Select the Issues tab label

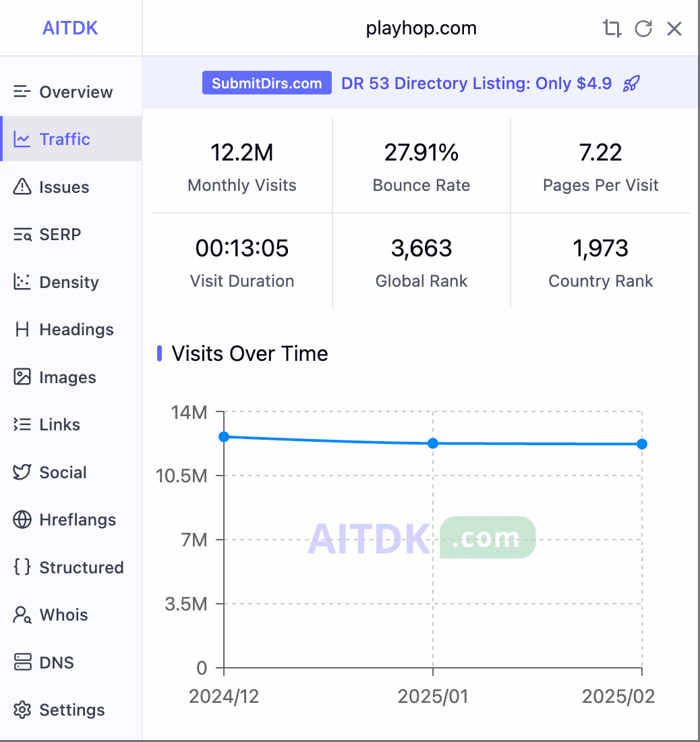click(64, 187)
